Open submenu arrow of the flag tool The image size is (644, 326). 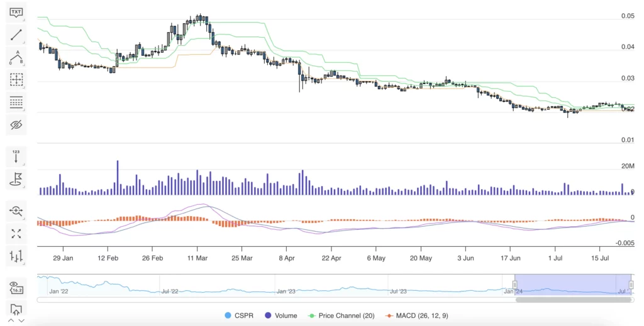(24, 186)
